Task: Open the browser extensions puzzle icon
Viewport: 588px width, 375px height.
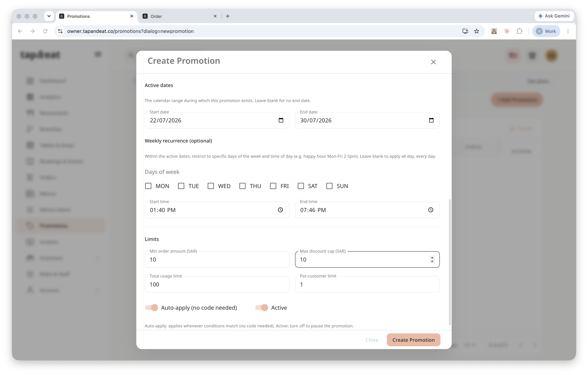Action: (519, 31)
